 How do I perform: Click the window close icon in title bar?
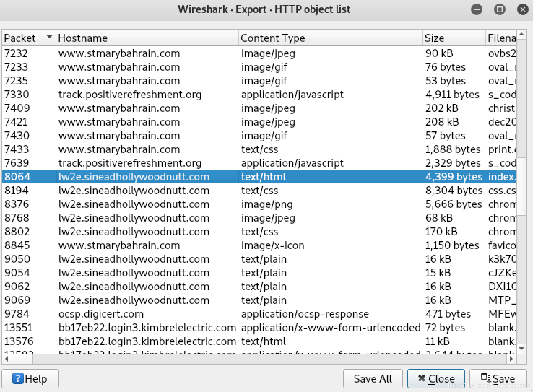click(x=523, y=9)
